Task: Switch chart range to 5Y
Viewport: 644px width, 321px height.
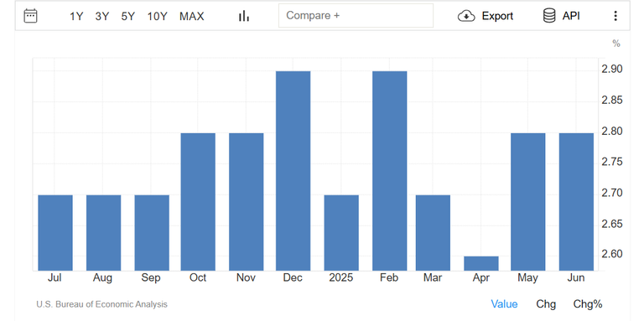Action: coord(128,17)
